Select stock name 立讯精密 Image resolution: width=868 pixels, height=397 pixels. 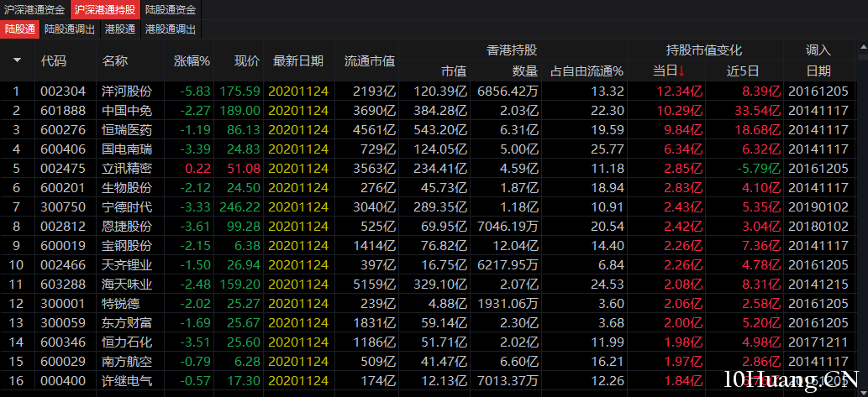[x=127, y=168]
